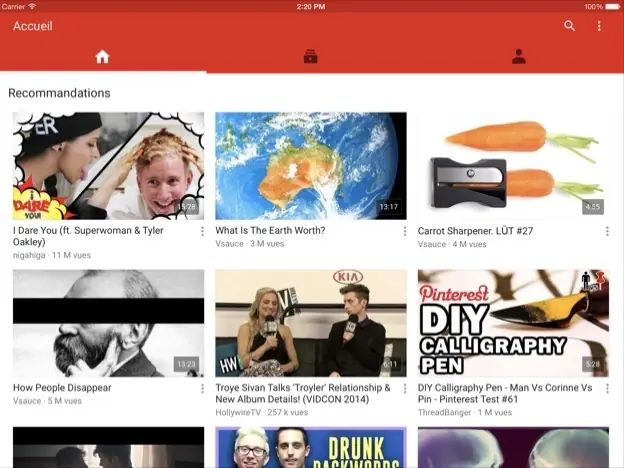The height and width of the screenshot is (468, 624).
Task: Open options for How People Disappear
Action: [202, 388]
